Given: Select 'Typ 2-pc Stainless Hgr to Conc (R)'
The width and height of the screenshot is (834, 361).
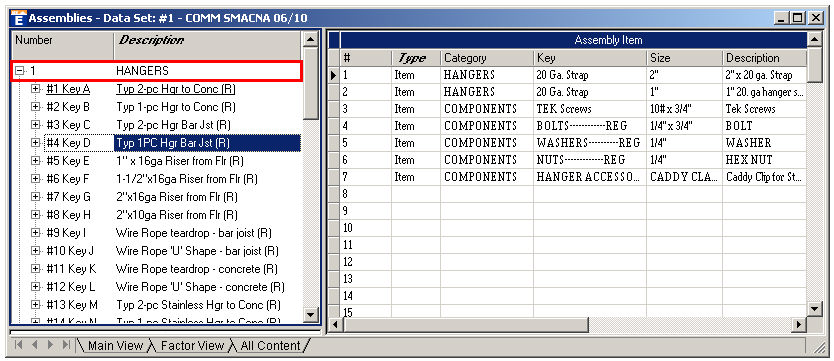Looking at the screenshot, I should coord(198,305).
